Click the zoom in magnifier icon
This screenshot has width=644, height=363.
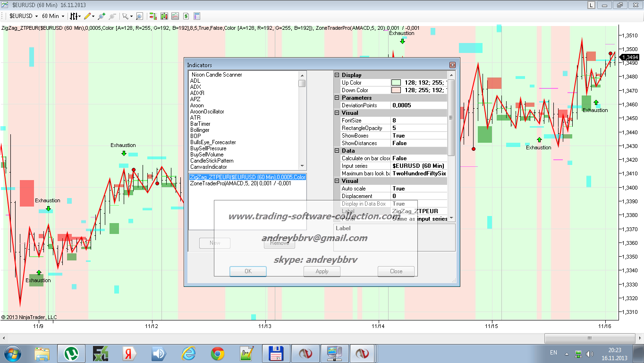tap(102, 16)
